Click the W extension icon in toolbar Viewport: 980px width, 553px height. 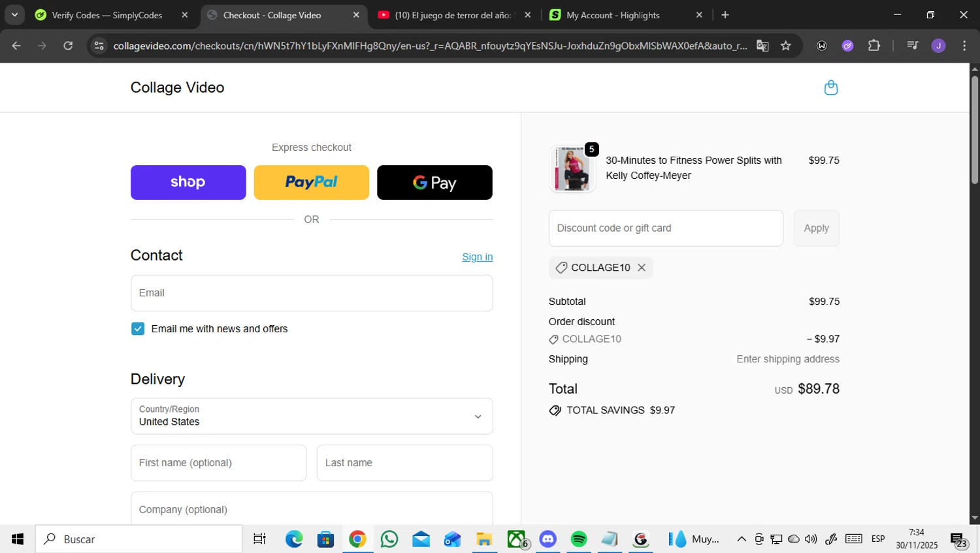pyautogui.click(x=822, y=46)
